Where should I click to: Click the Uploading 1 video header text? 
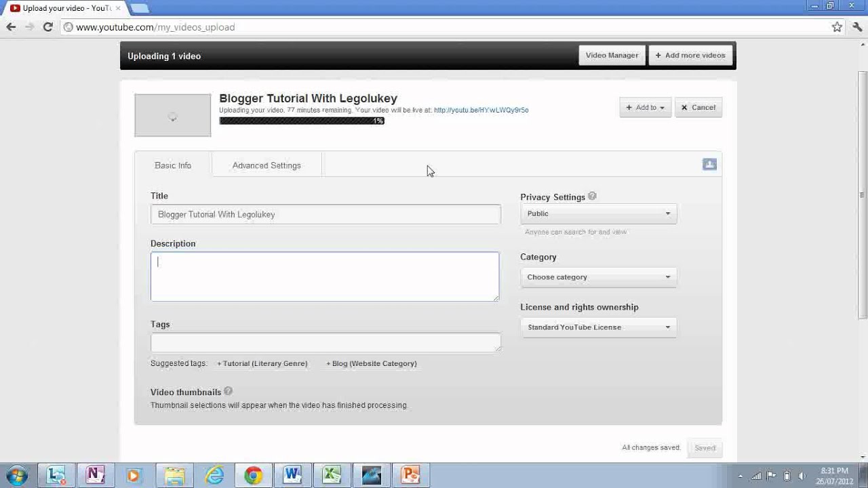coord(164,56)
